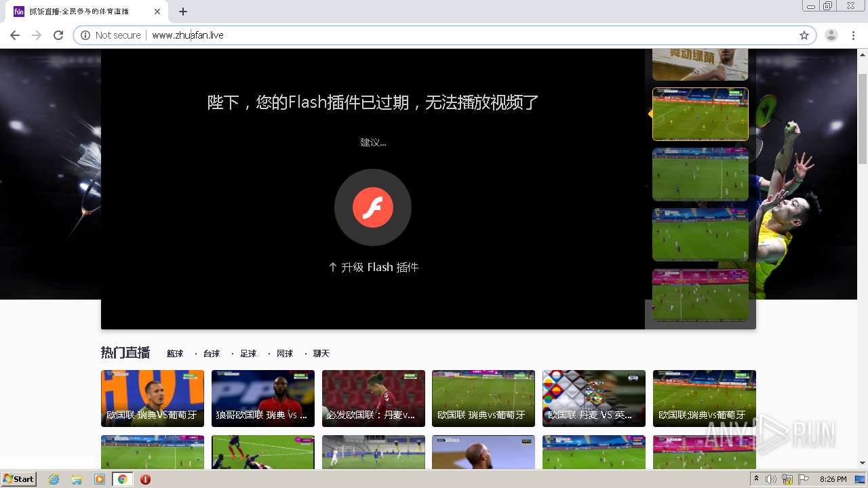Open the volume speaker tray icon
This screenshot has height=488, width=868.
coord(771,479)
